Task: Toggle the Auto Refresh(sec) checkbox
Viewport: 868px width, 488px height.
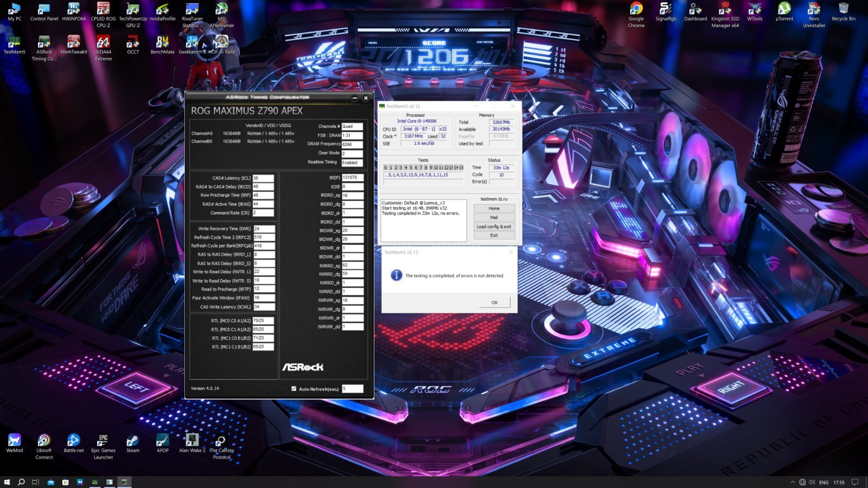Action: (x=293, y=389)
